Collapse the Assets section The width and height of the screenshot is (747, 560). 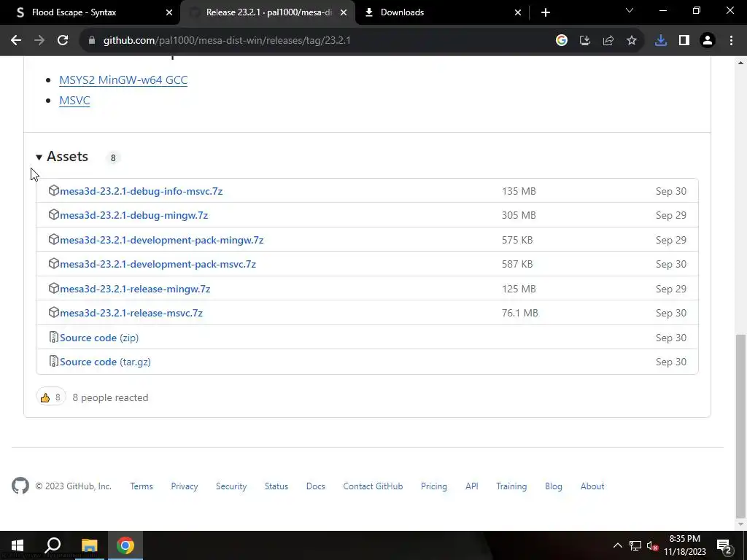pos(39,157)
